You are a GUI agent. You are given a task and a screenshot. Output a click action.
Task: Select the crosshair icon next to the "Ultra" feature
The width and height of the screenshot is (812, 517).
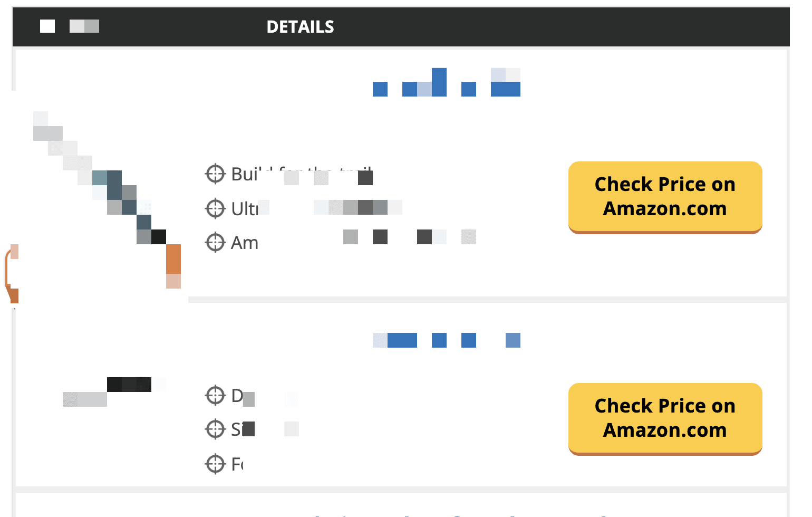(x=215, y=208)
